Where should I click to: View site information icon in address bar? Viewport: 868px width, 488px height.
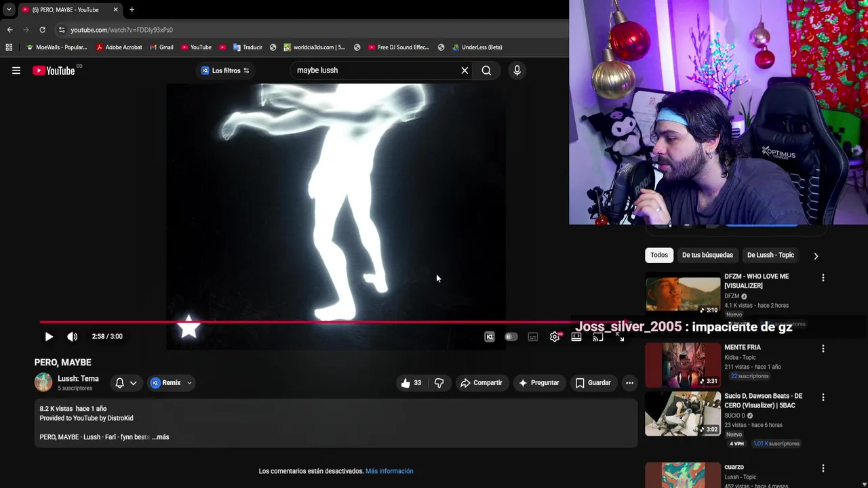coord(62,30)
